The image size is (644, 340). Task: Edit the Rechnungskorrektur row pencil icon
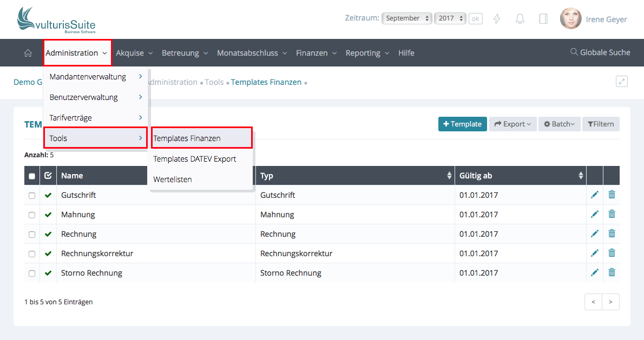(x=595, y=254)
